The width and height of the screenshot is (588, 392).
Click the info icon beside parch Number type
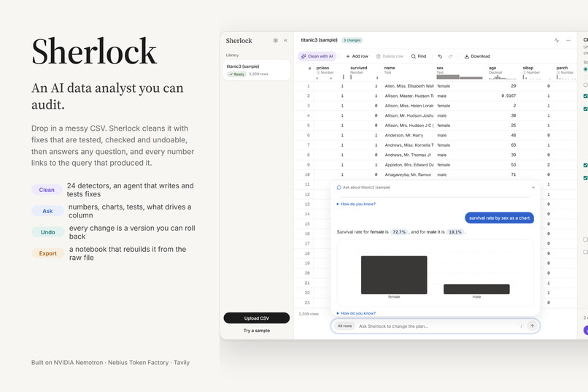558,72
